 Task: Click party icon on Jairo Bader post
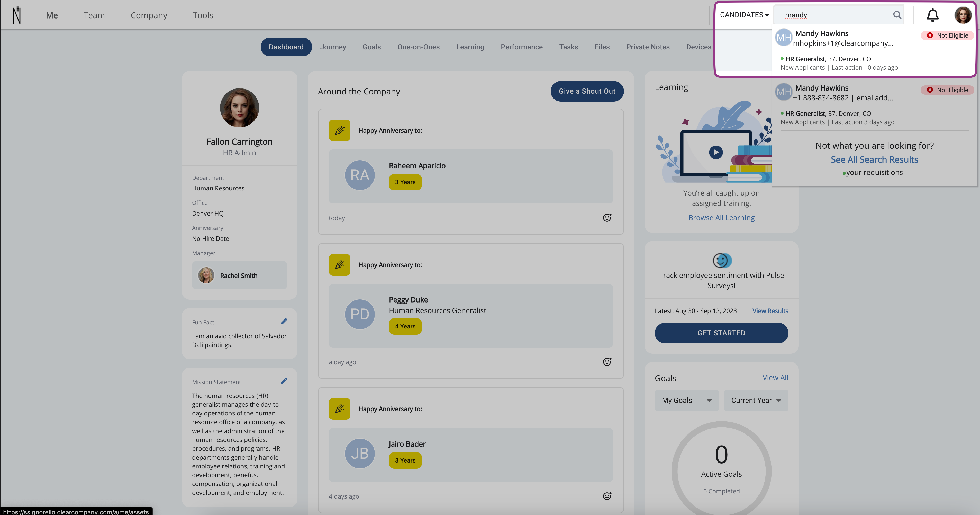coord(339,409)
